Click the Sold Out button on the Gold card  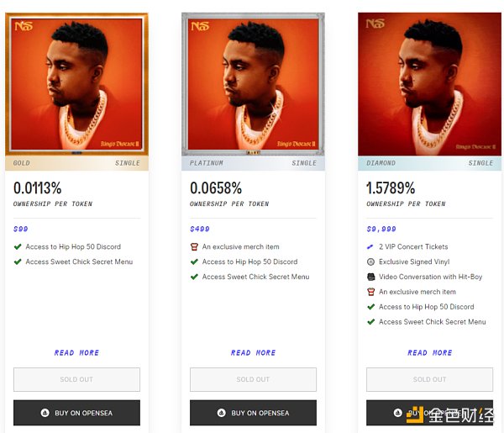(x=76, y=379)
